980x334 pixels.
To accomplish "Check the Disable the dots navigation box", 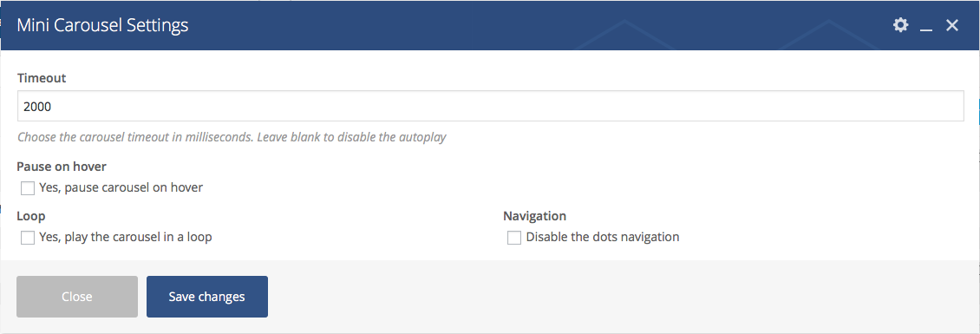I will (x=514, y=238).
